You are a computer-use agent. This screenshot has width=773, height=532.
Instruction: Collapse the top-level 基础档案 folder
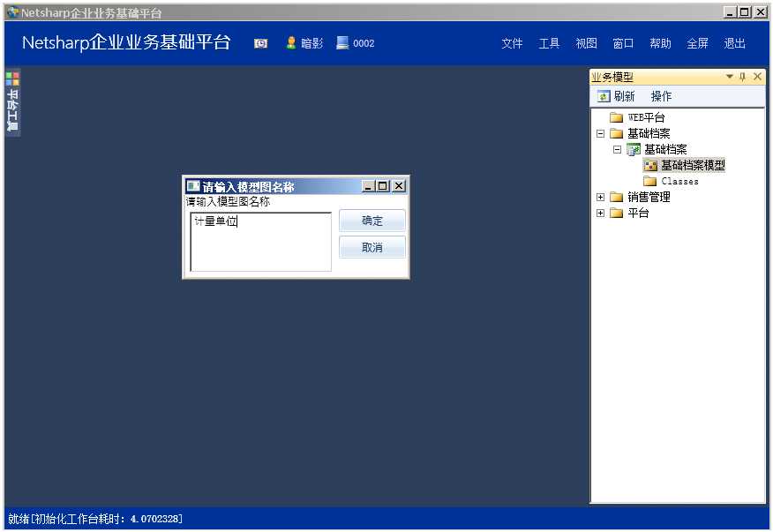click(600, 133)
